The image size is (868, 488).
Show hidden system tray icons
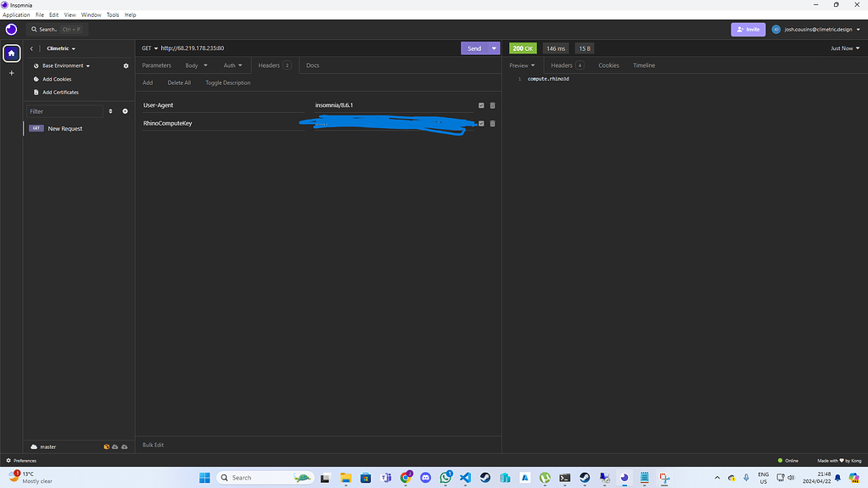[x=717, y=478]
